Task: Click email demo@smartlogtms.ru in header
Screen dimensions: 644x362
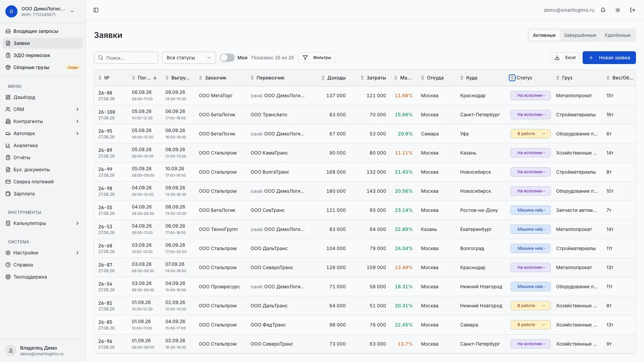Action: click(x=569, y=10)
